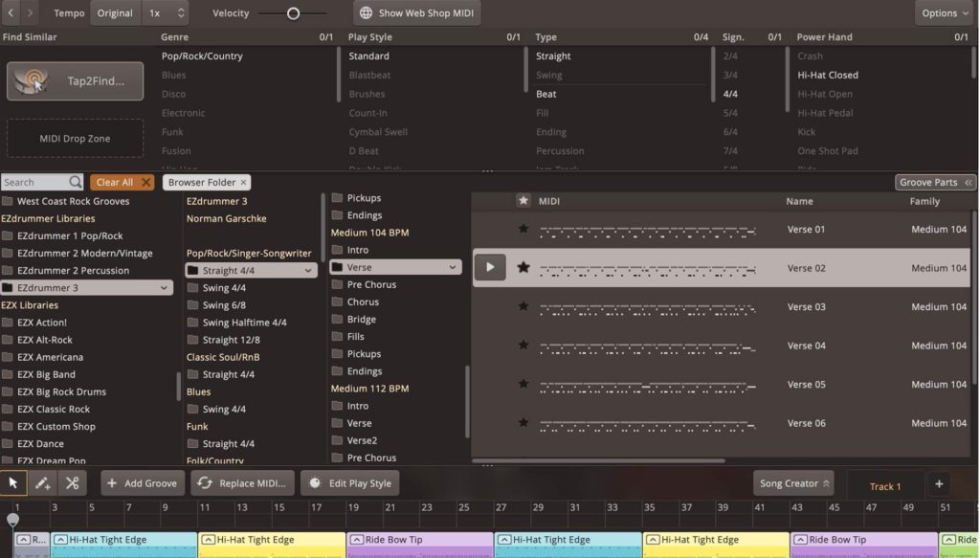Viewport: 980px width, 558px height.
Task: Open the Swing Halftime 4/4 folder
Action: pos(244,323)
